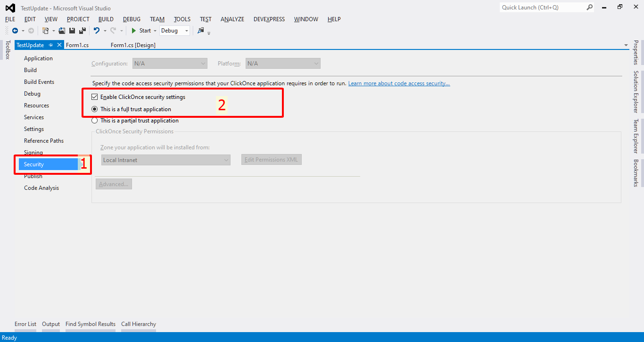Open the document tab list dropdown arrow
This screenshot has height=342, width=644.
[x=626, y=45]
